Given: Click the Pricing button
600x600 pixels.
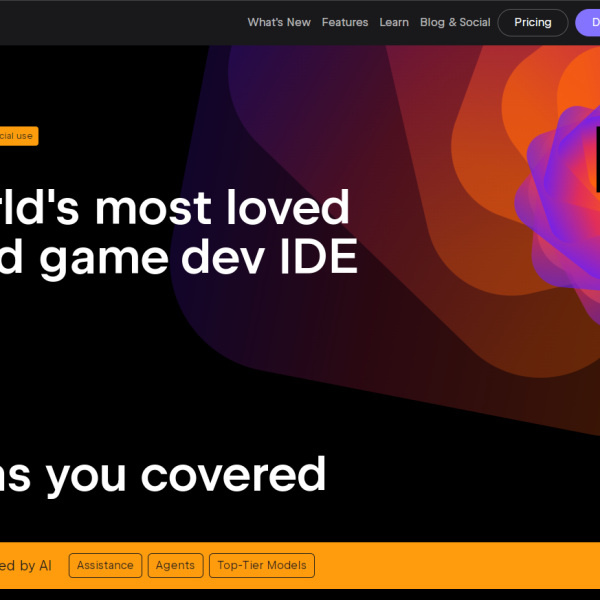Looking at the screenshot, I should click(533, 23).
